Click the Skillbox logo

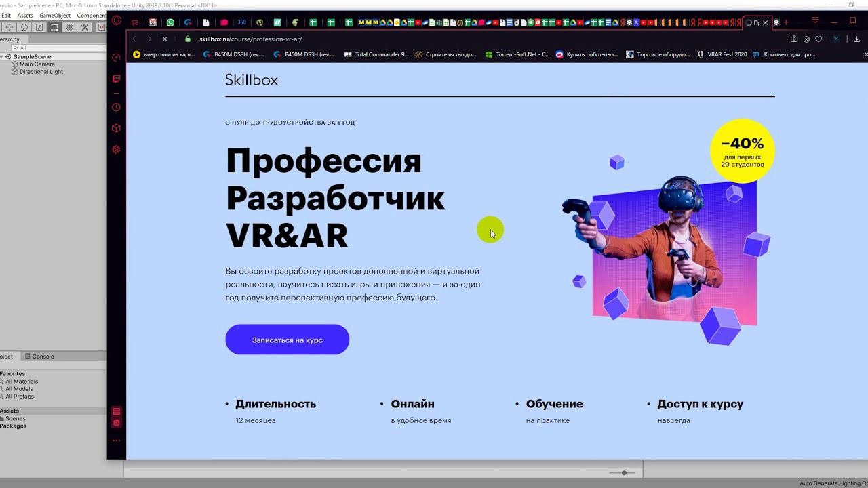252,80
